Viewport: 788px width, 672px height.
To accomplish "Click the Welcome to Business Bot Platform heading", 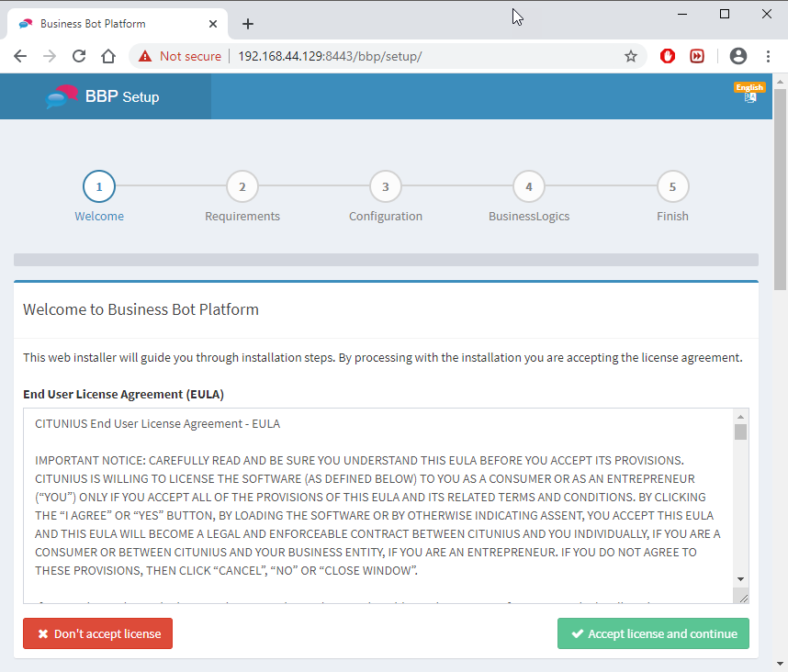I will (141, 309).
